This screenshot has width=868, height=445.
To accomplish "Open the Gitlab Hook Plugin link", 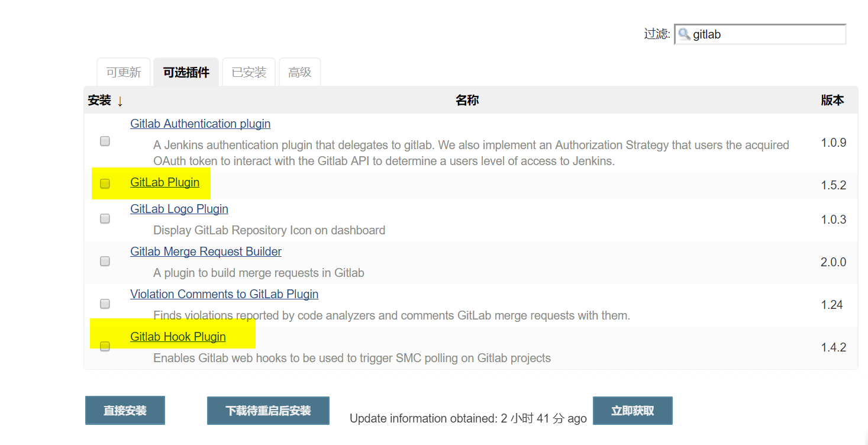I will pos(178,337).
